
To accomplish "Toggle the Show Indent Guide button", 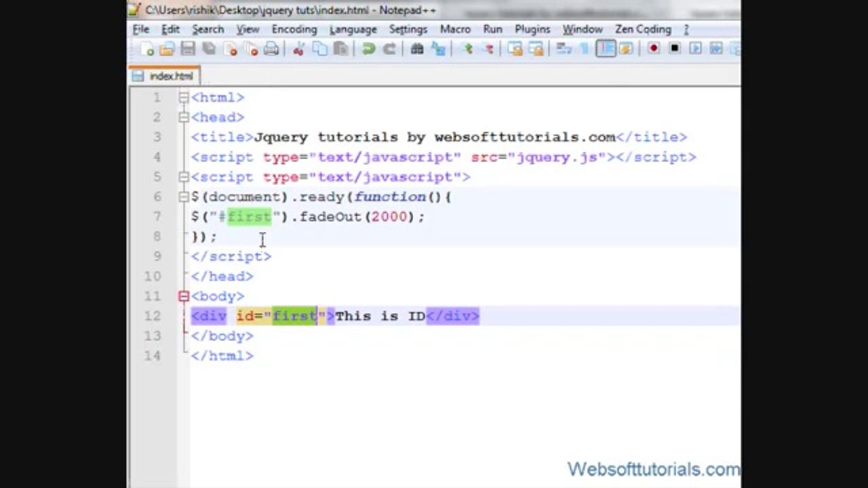I will pos(606,49).
